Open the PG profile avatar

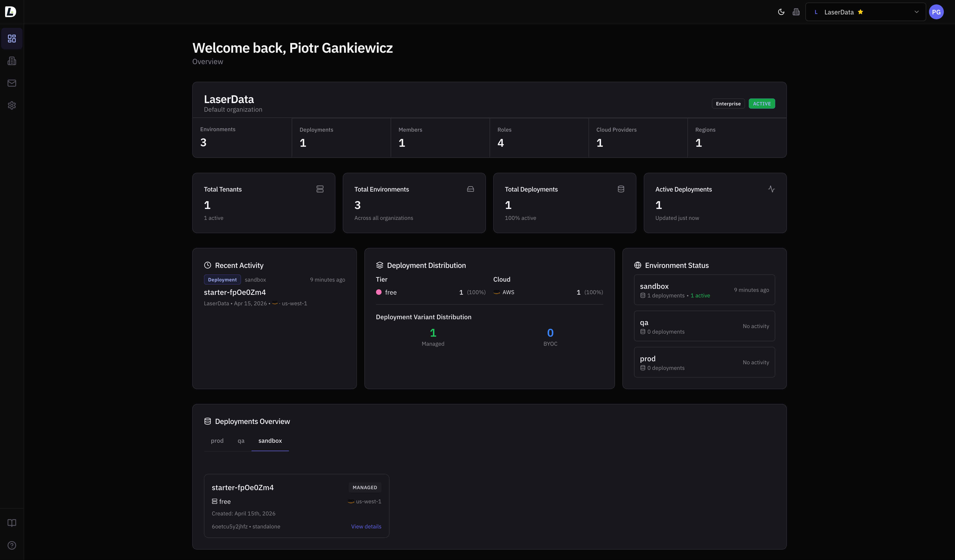click(936, 12)
